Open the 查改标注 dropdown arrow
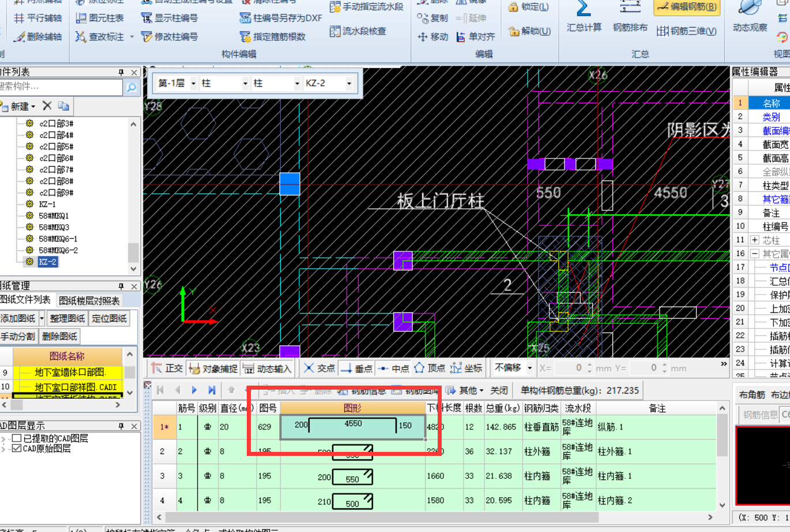Screen dimensions: 790x532 pos(131,37)
